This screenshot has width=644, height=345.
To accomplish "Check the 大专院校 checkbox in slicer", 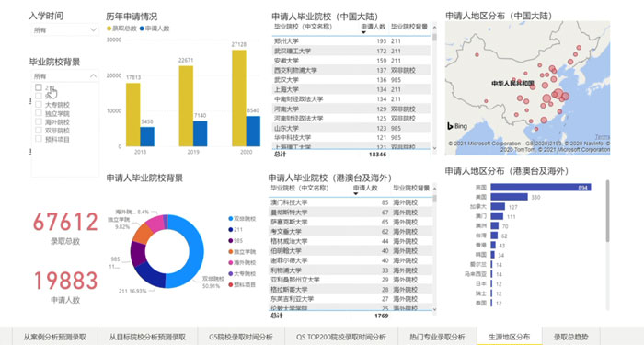I will tap(39, 104).
